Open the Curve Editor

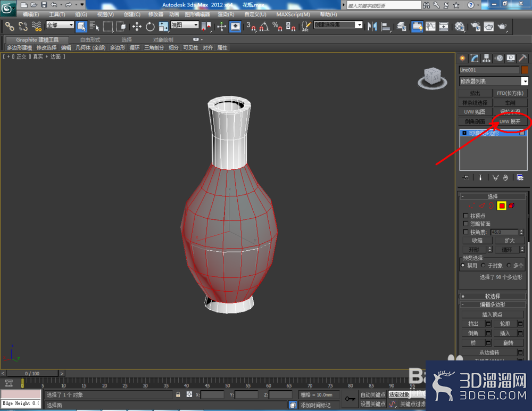tap(430, 27)
